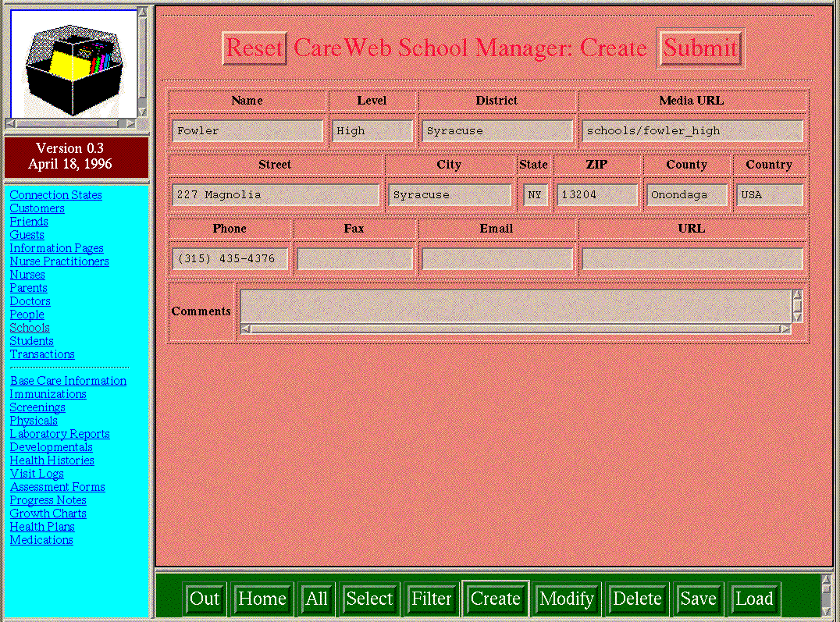Focus the District field with Syracuse

pyautogui.click(x=497, y=131)
